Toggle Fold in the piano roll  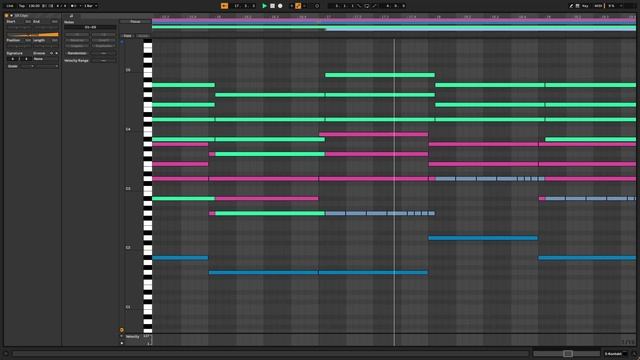click(x=127, y=36)
